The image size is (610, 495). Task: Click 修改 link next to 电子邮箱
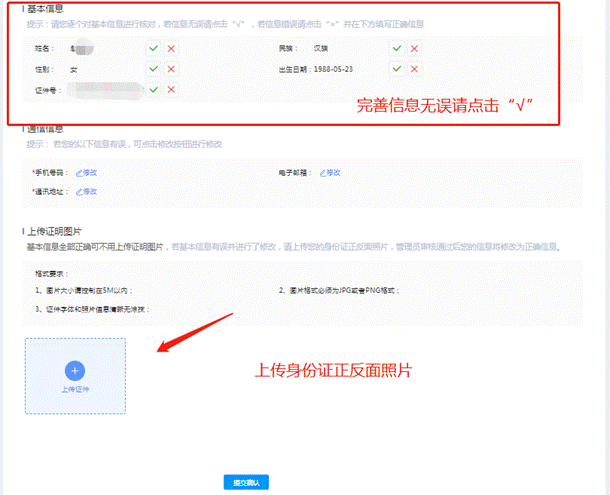click(x=330, y=173)
